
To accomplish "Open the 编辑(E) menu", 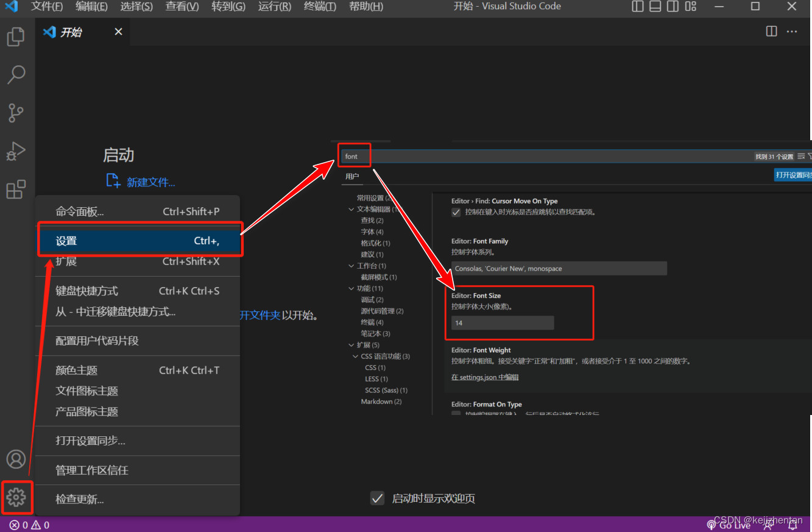I will pyautogui.click(x=91, y=7).
